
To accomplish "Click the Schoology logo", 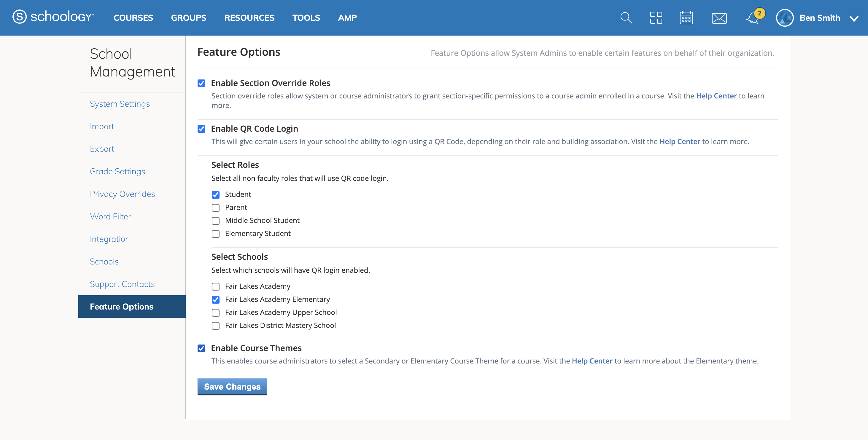I will 53,17.
